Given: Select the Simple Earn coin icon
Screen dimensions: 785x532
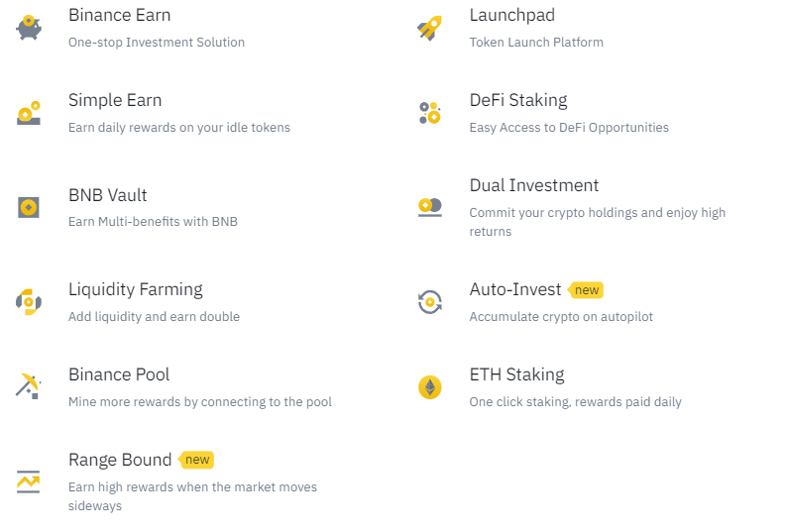Looking at the screenshot, I should 29,113.
